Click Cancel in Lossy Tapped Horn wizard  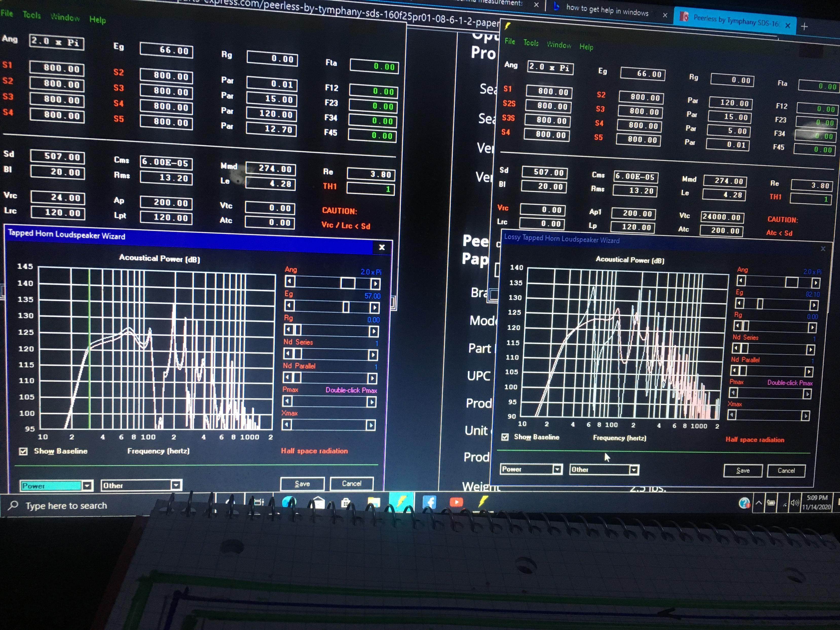(x=786, y=471)
